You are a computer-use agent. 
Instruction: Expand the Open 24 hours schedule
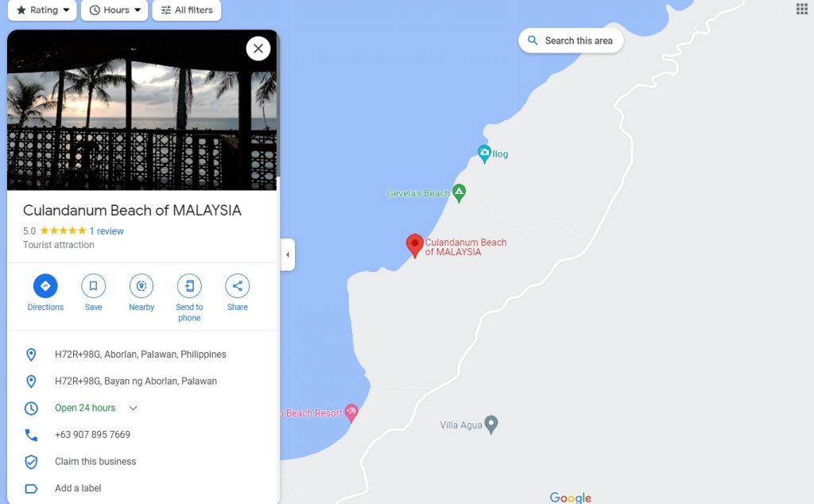pyautogui.click(x=133, y=408)
